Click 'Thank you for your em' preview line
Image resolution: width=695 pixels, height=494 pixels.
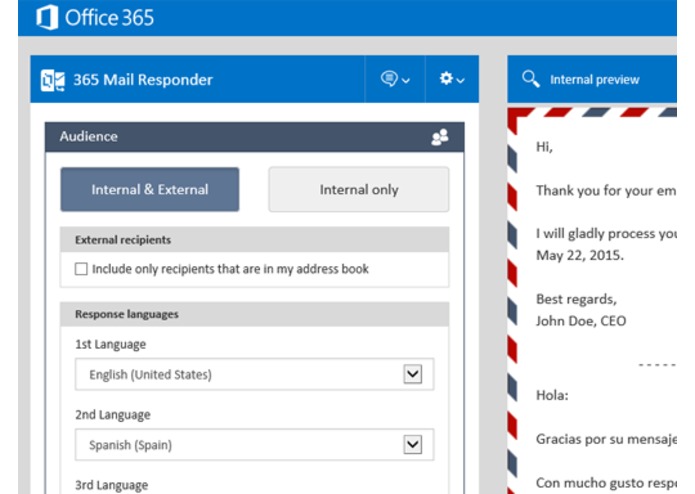point(606,191)
